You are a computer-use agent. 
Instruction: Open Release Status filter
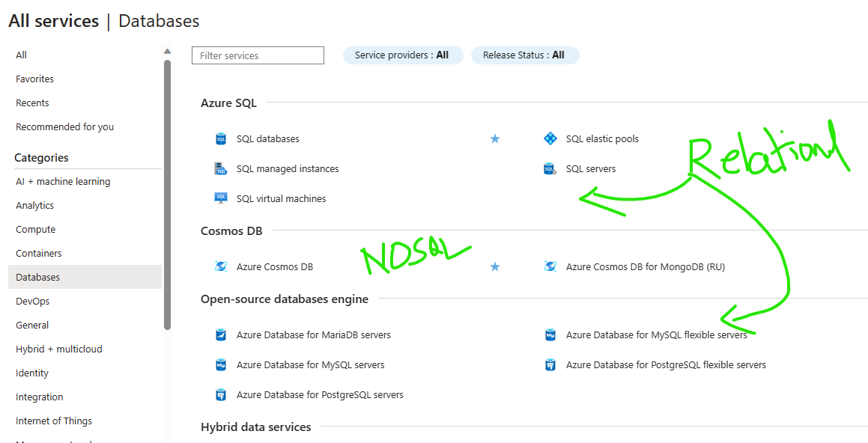point(525,55)
